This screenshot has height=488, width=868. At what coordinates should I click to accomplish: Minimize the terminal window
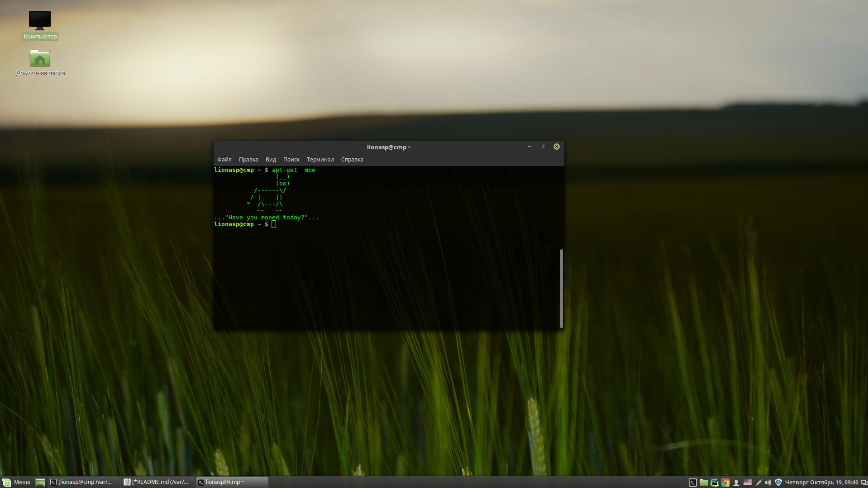point(529,147)
